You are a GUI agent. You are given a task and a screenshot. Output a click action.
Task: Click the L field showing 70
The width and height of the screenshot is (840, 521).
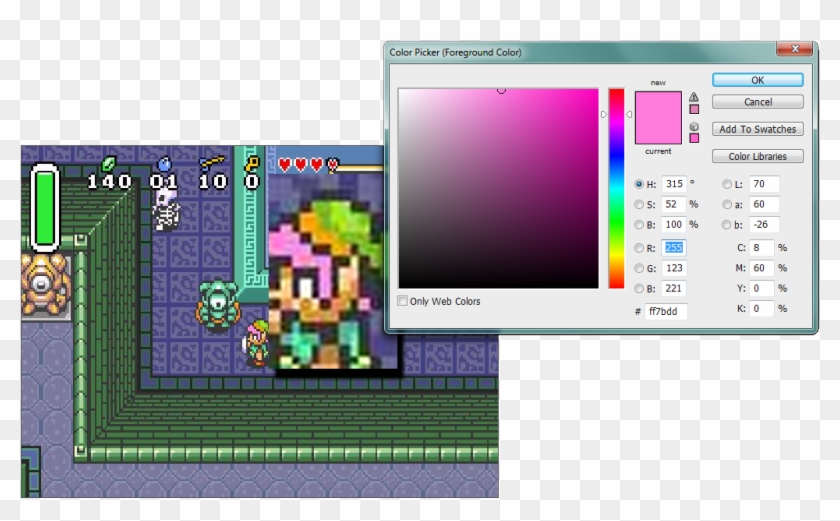[764, 184]
